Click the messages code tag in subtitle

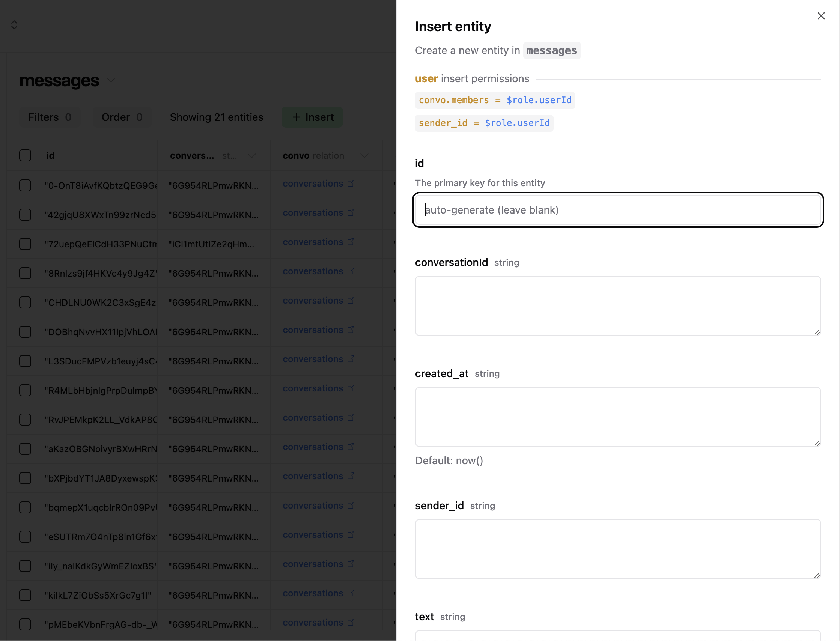[552, 50]
